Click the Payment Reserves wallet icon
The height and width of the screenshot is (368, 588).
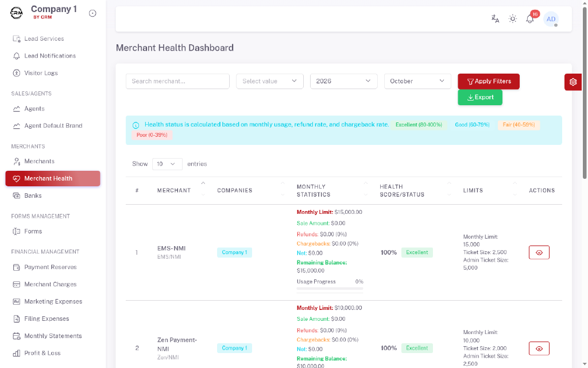point(17,267)
